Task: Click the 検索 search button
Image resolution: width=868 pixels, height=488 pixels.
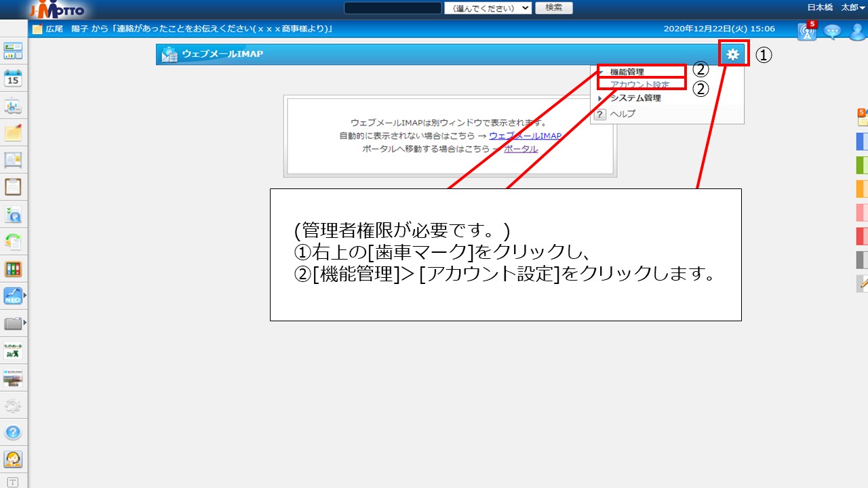Action: [553, 8]
